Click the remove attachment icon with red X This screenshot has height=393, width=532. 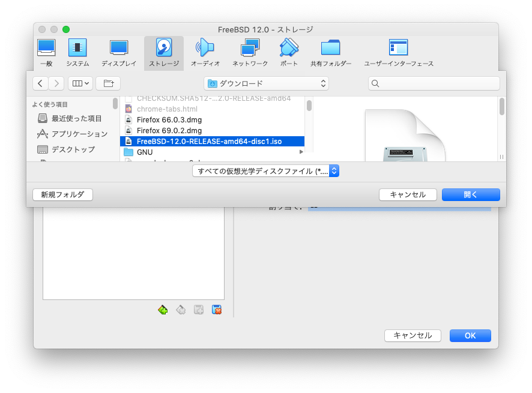pyautogui.click(x=217, y=310)
